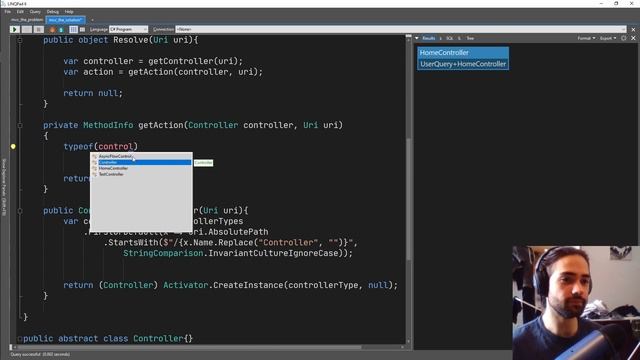Add a new query tab with plus

tap(92, 20)
